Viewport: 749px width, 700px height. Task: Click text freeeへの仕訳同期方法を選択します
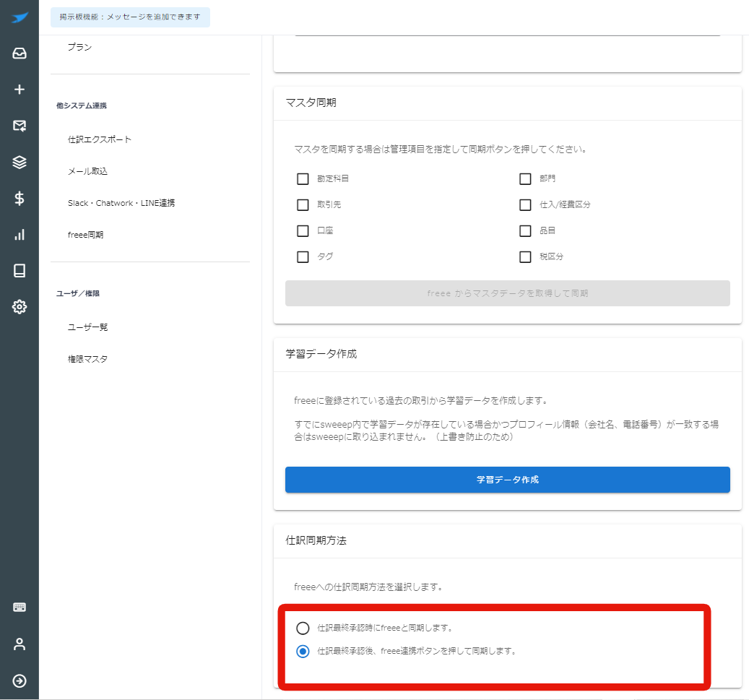point(368,587)
